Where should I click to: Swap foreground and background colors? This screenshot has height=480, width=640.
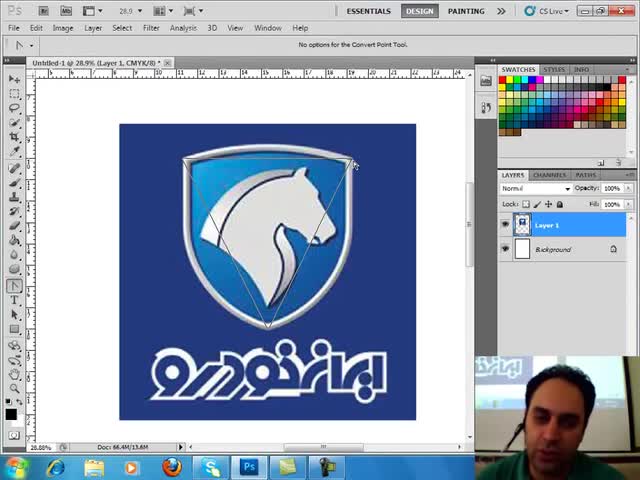coord(19,402)
